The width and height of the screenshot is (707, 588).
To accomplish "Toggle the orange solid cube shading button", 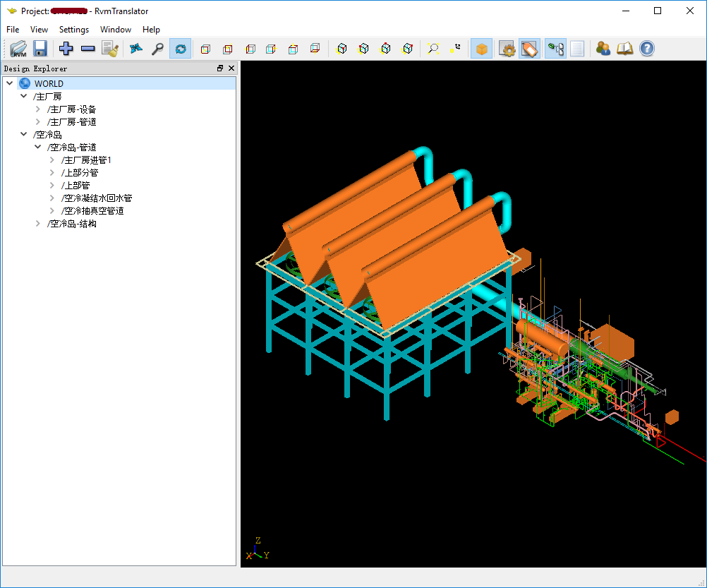I will (x=481, y=49).
